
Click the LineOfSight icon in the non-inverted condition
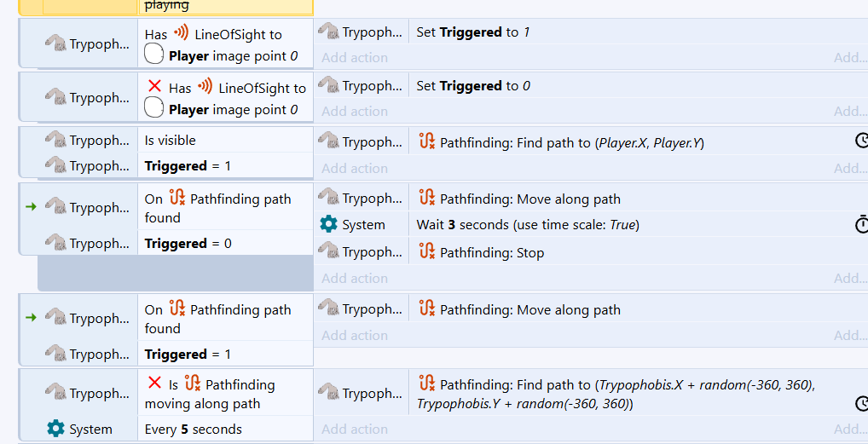[x=181, y=34]
